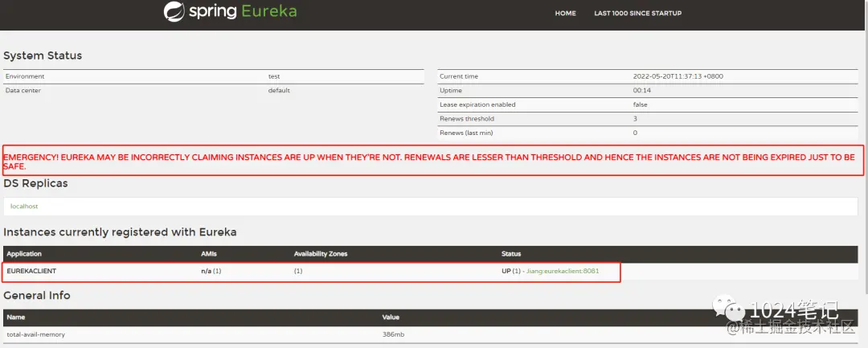This screenshot has height=348, width=868.
Task: Open Jiang:eurekaclient:8081 instance link
Action: pos(563,271)
